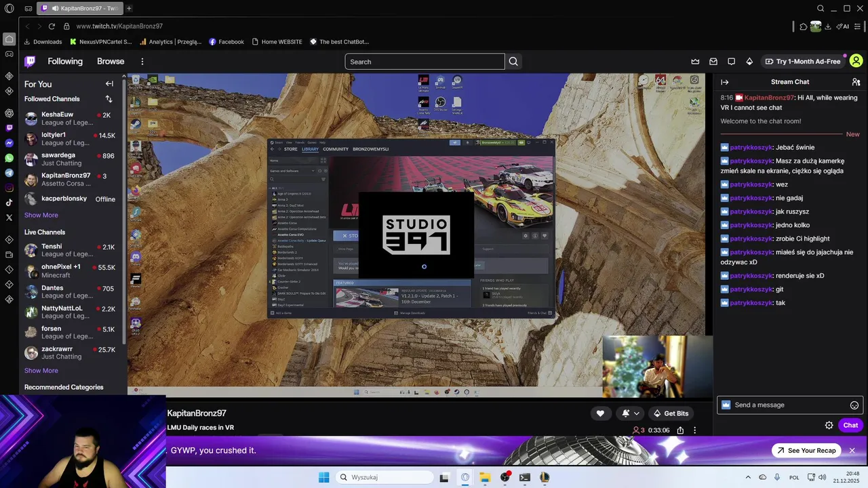The image size is (868, 488).
Task: Open Opera downloads arrow icon
Action: (828, 26)
